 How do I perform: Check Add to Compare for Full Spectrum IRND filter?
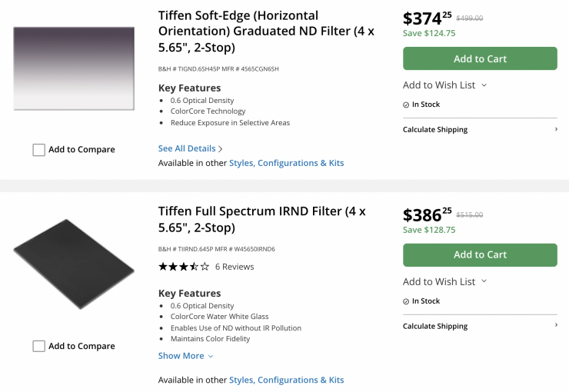[x=39, y=347]
